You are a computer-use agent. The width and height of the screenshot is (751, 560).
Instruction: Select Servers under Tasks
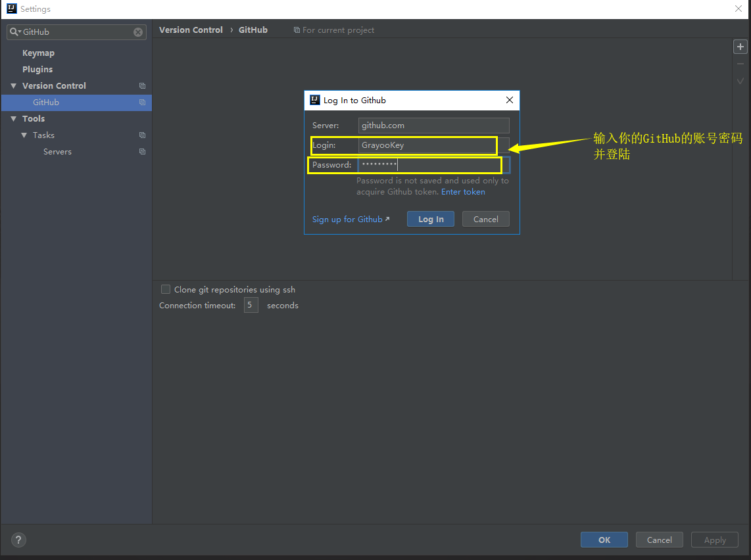[x=57, y=152]
